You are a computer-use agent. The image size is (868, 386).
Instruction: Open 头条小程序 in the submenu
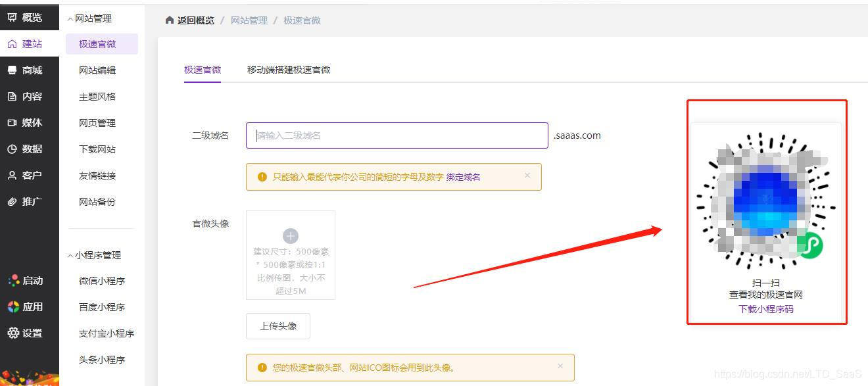pos(102,360)
